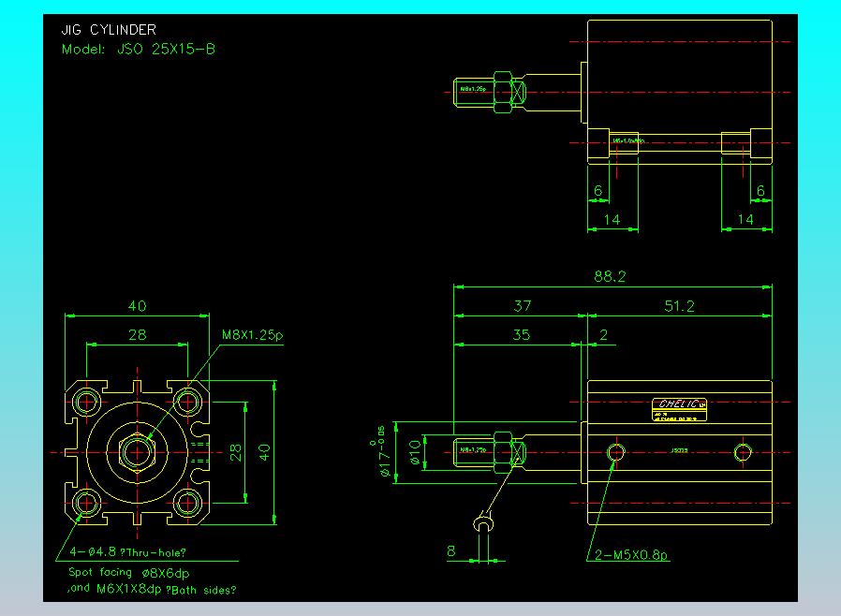841x616 pixels.
Task: Select the horizontal 40 width dimension
Action: [138, 306]
